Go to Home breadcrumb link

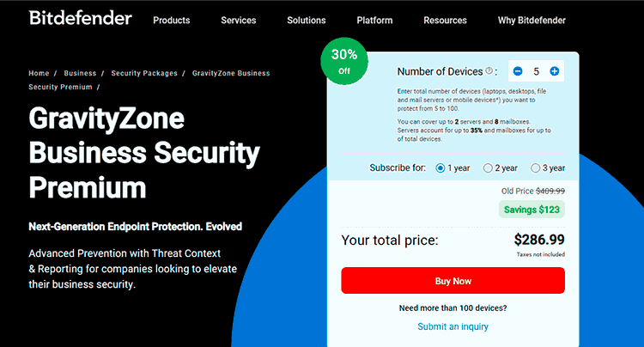(39, 73)
